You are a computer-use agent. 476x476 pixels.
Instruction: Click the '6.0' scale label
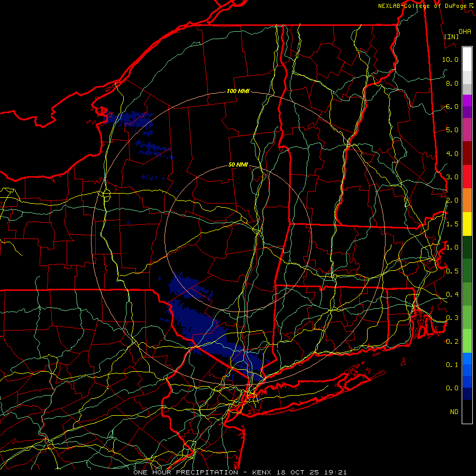pos(452,106)
